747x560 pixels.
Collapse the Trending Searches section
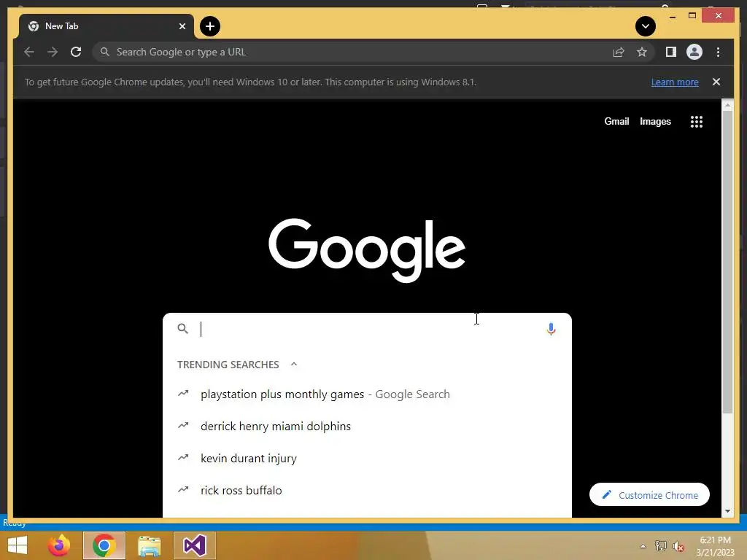pos(294,365)
